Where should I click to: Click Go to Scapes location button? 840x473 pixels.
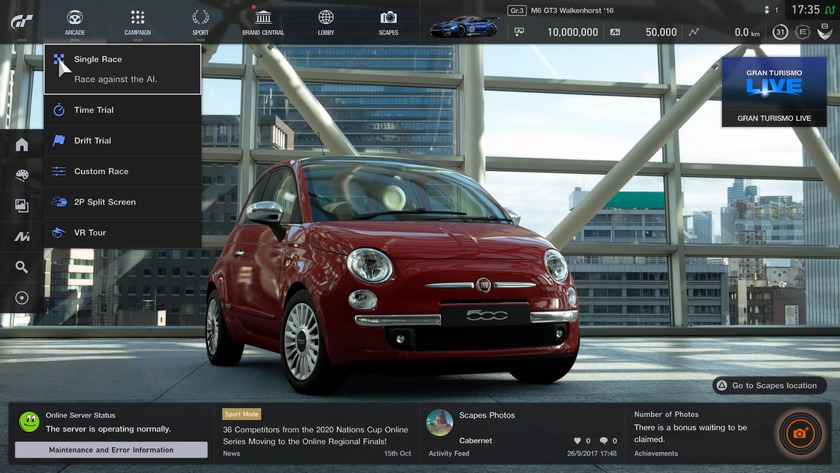(x=769, y=385)
